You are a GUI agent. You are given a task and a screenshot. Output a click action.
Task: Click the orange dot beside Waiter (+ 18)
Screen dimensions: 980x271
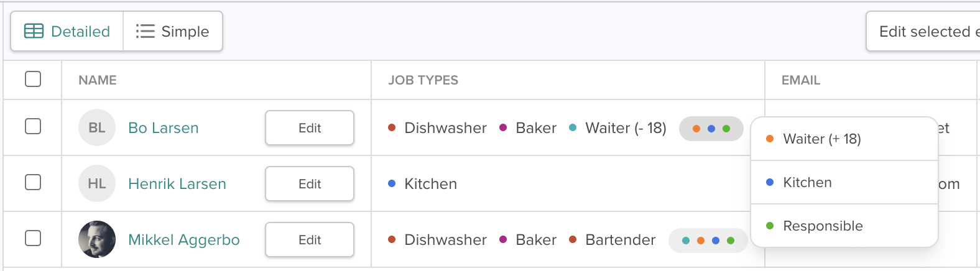click(770, 139)
